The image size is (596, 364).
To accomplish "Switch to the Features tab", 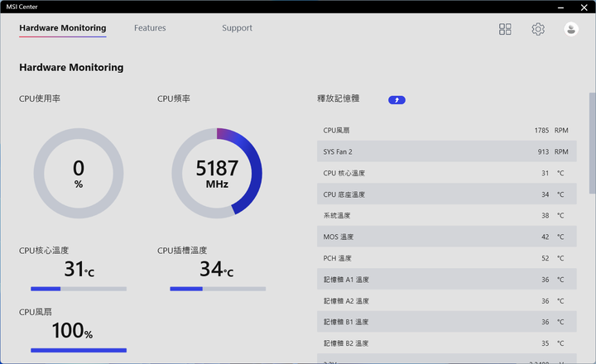I will [x=150, y=28].
